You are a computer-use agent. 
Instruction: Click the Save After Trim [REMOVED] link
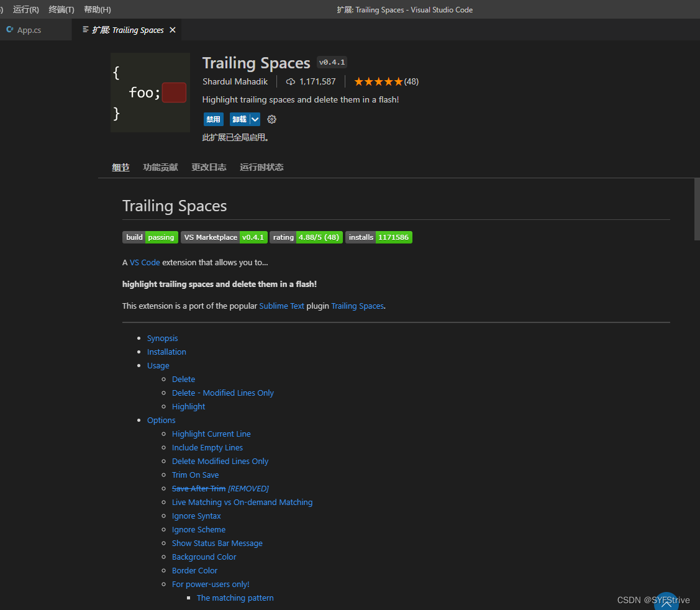[x=220, y=488]
